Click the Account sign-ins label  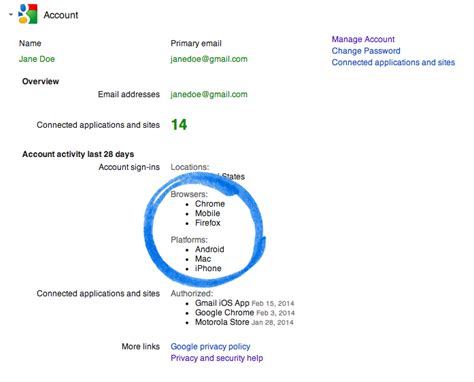pos(129,167)
